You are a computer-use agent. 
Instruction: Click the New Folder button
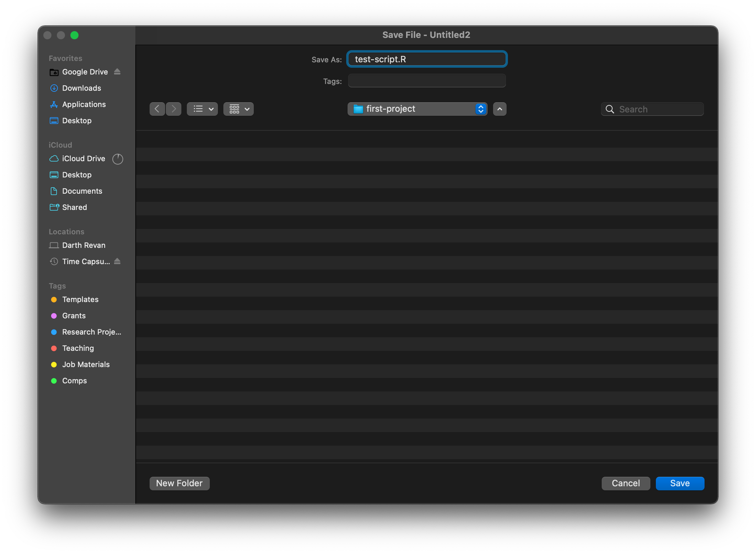179,483
